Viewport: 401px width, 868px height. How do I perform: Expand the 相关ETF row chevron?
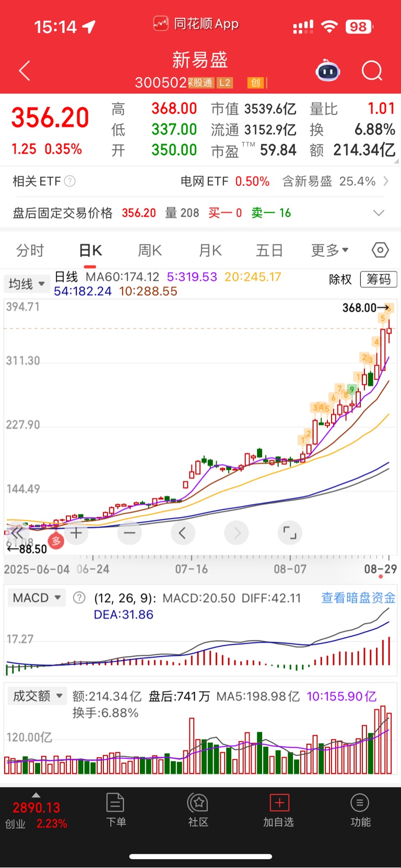coord(386,181)
